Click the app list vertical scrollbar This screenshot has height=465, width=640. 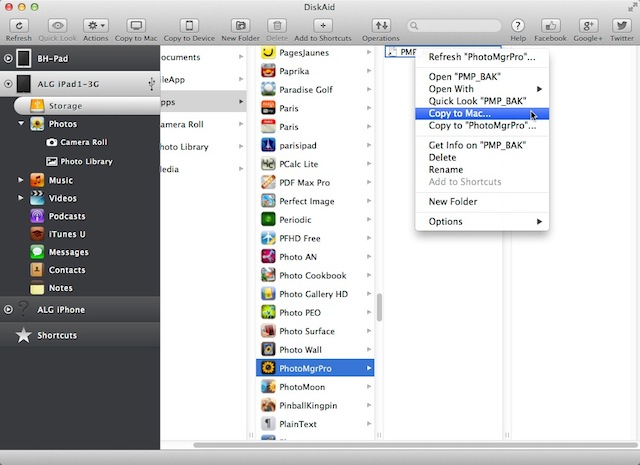tap(379, 307)
